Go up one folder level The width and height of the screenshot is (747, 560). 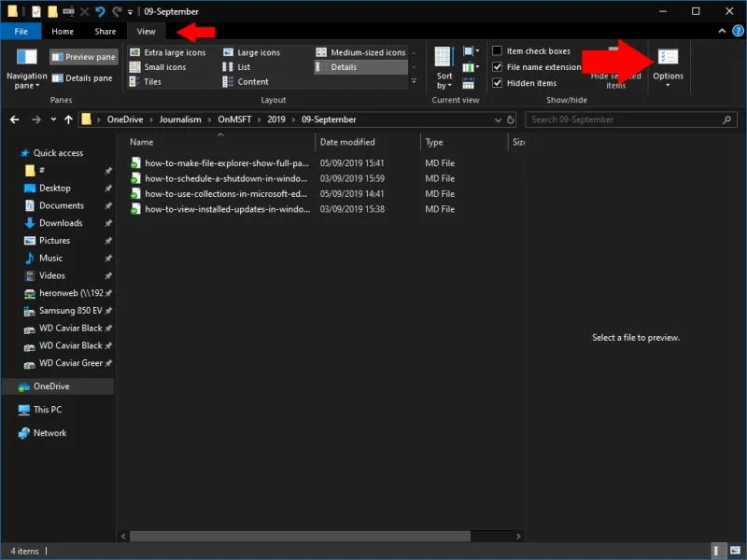68,119
